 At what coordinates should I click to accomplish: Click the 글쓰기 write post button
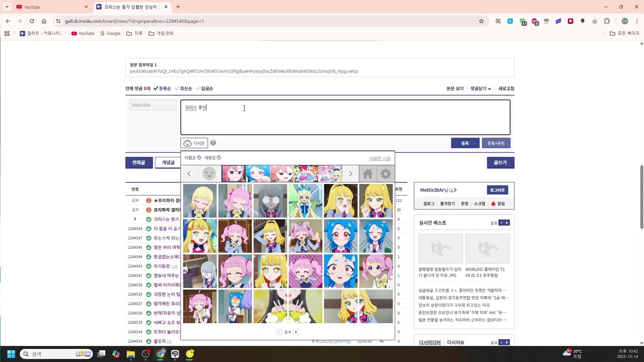[x=501, y=163]
